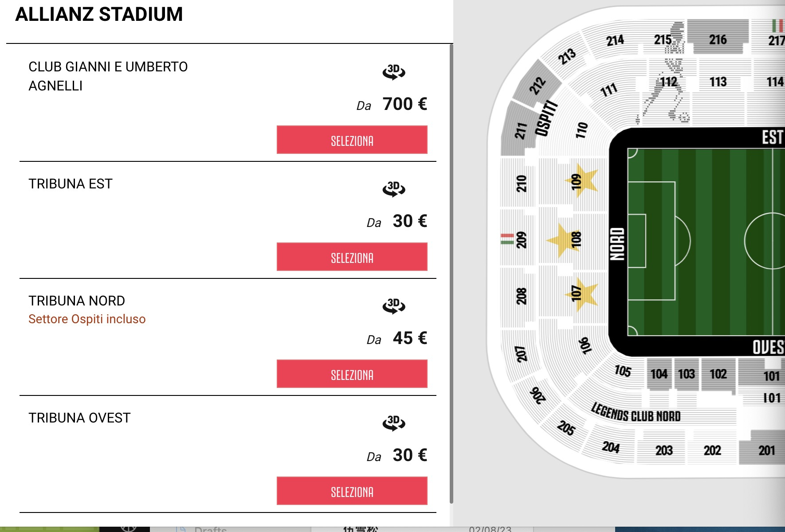Click the star on sector 108
Image resolution: width=785 pixels, height=532 pixels.
(563, 240)
